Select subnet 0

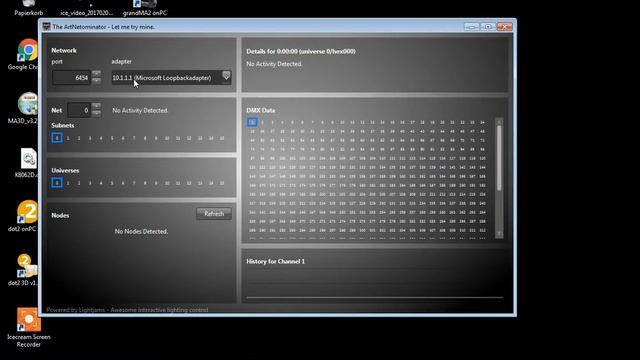tap(57, 138)
